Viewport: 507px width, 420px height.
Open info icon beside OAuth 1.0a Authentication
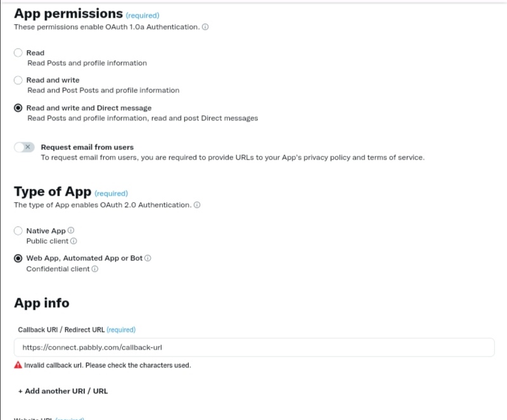(205, 27)
